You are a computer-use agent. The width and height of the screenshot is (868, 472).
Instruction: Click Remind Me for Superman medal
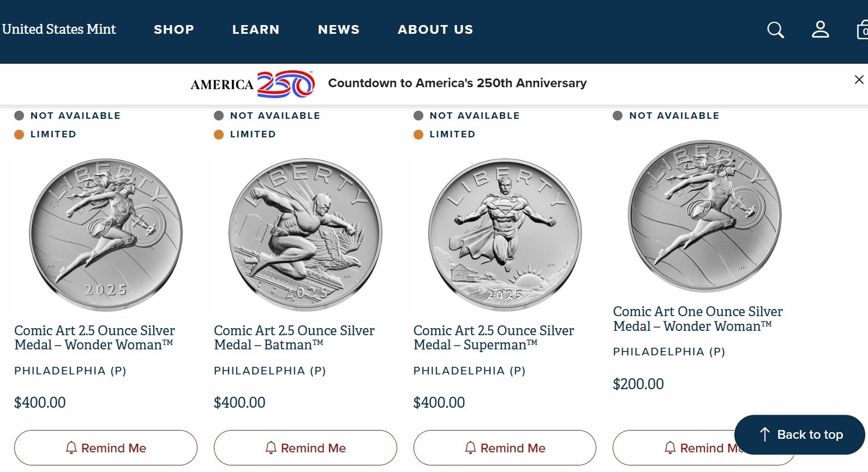point(505,448)
